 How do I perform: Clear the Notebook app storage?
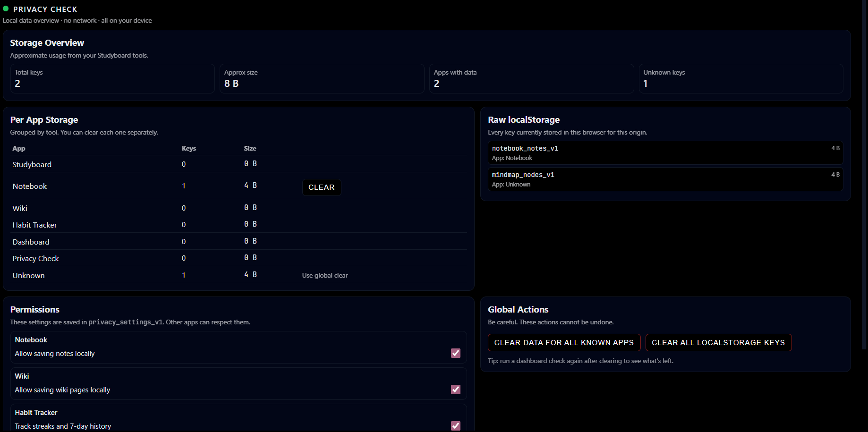coord(322,187)
